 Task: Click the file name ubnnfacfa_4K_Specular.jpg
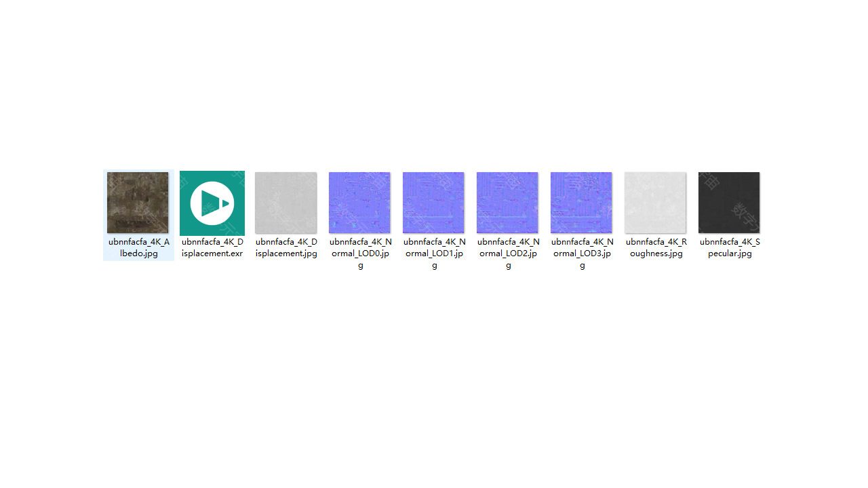coord(730,247)
